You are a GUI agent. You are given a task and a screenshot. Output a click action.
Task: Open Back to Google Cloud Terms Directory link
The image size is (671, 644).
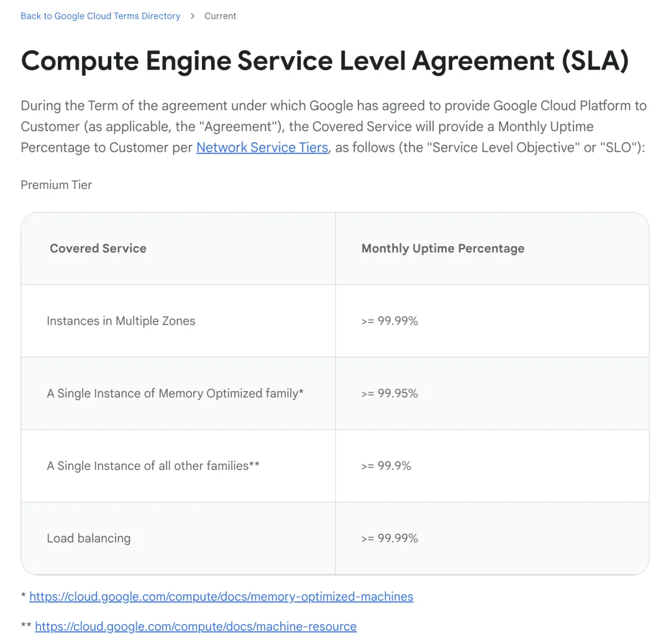(101, 16)
